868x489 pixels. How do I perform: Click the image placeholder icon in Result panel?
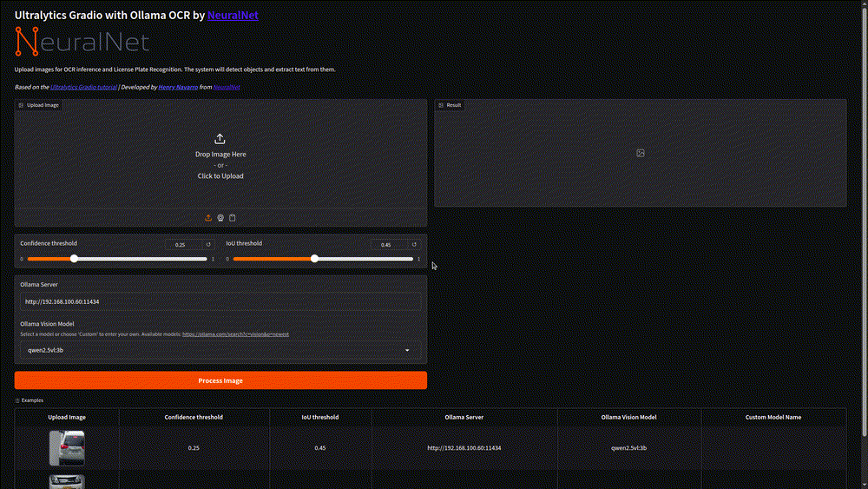[641, 153]
